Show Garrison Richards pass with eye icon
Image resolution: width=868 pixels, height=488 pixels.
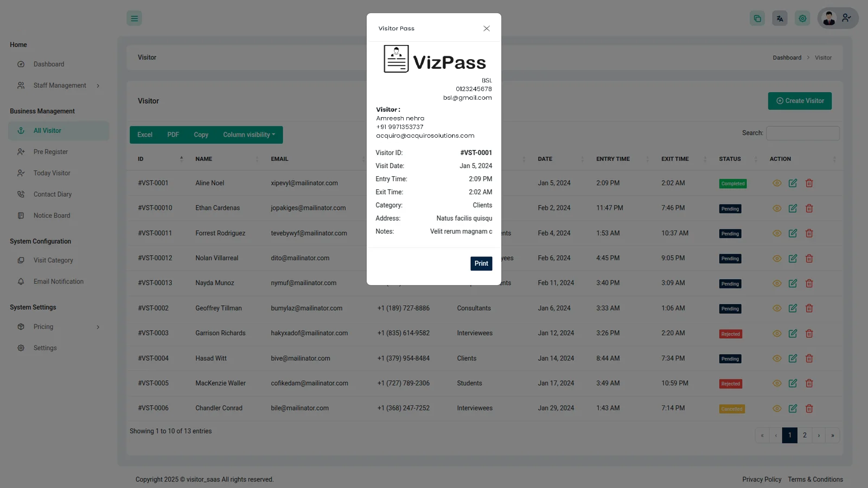(777, 333)
